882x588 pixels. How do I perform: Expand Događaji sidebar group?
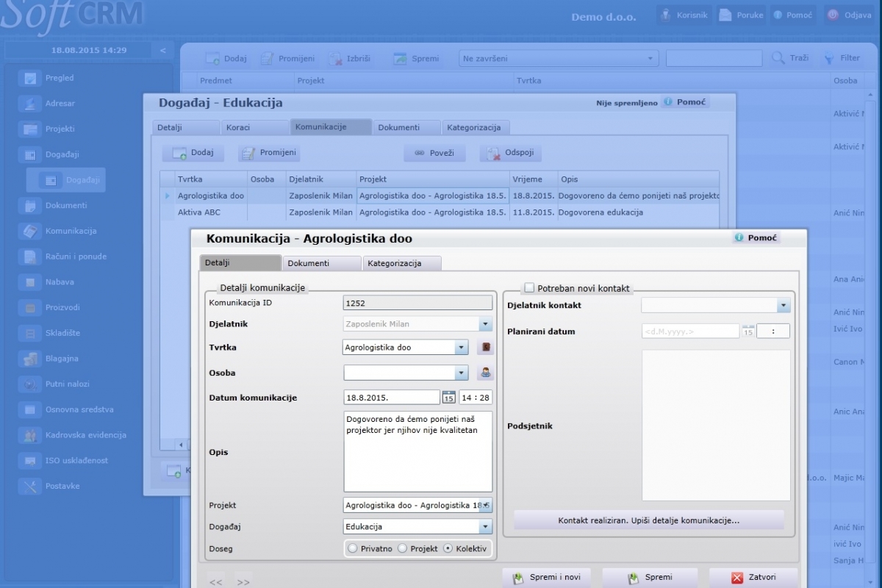click(x=62, y=154)
